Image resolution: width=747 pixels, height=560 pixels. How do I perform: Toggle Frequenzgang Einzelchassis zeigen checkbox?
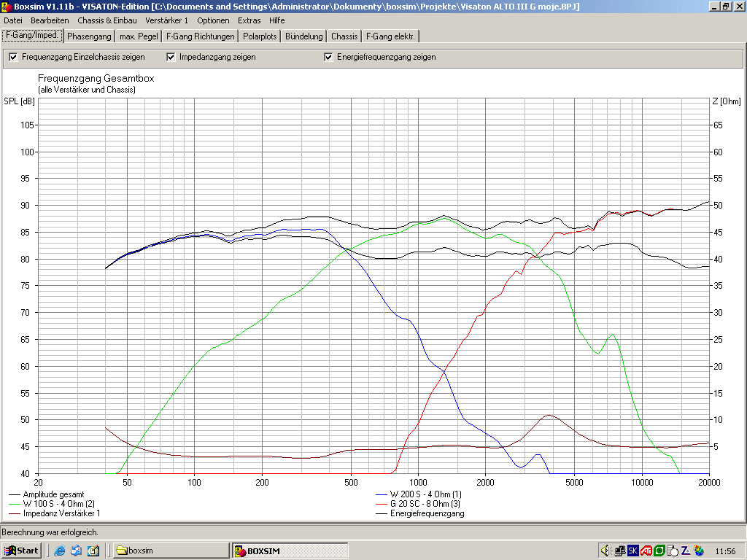(13, 57)
